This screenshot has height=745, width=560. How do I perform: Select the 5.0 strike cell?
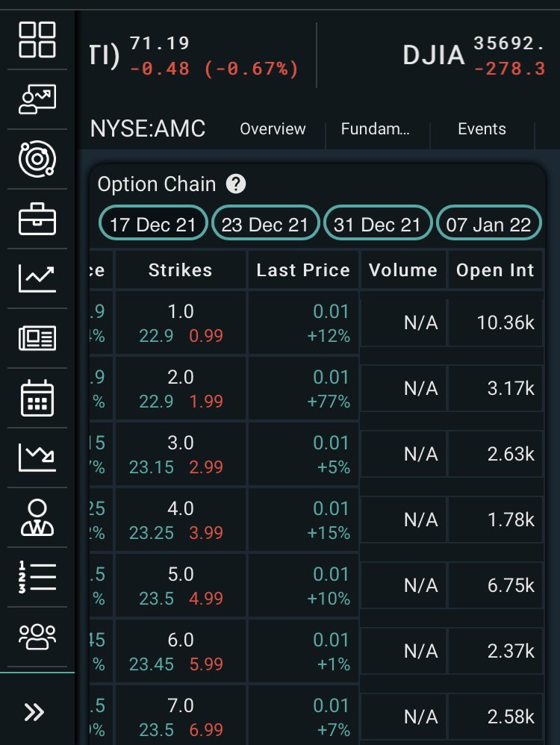[x=181, y=585]
